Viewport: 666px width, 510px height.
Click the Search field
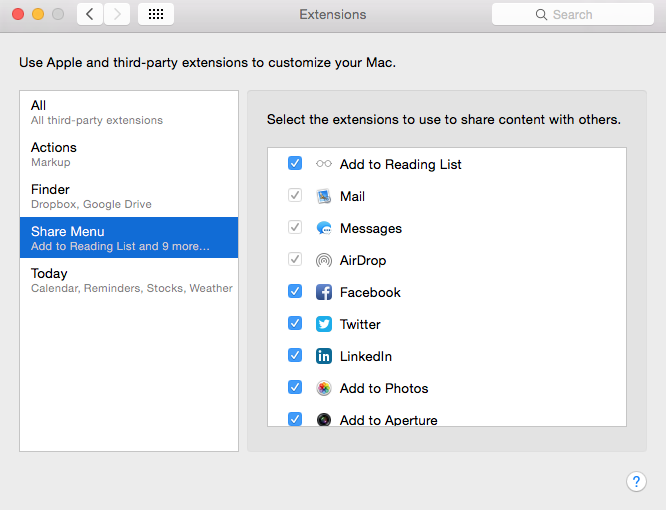[x=572, y=14]
